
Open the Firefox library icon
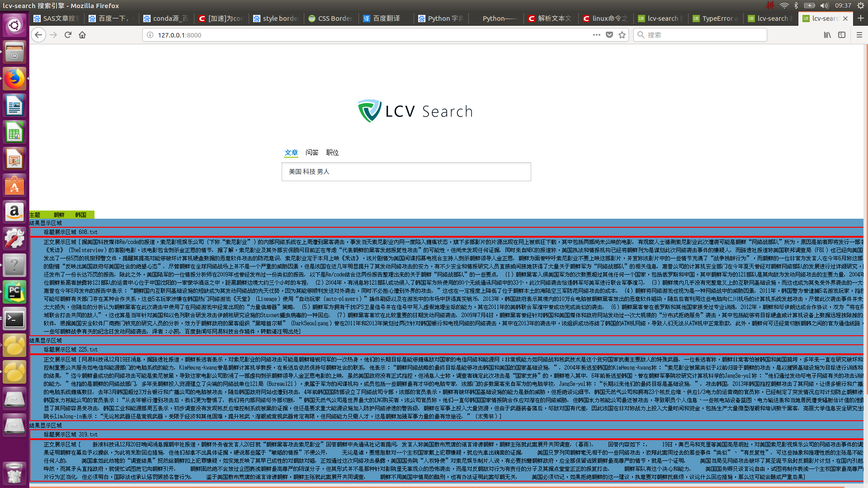[827, 35]
